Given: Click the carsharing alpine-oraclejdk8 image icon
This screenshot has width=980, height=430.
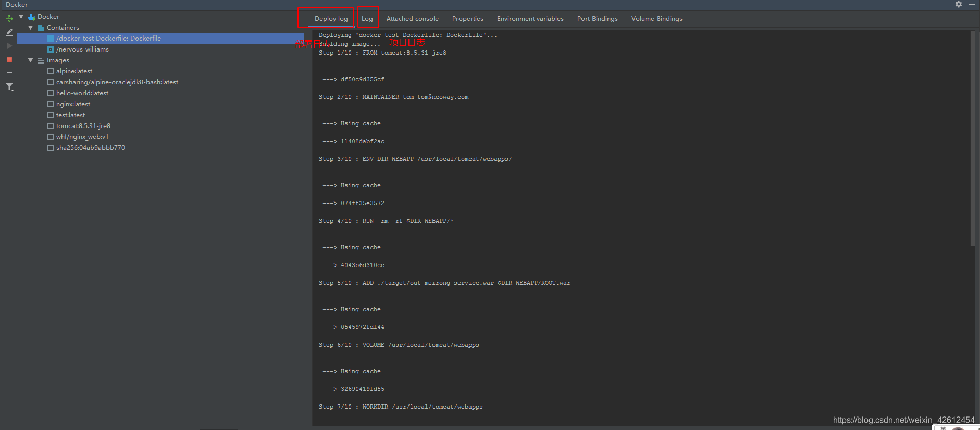Looking at the screenshot, I should pos(51,82).
